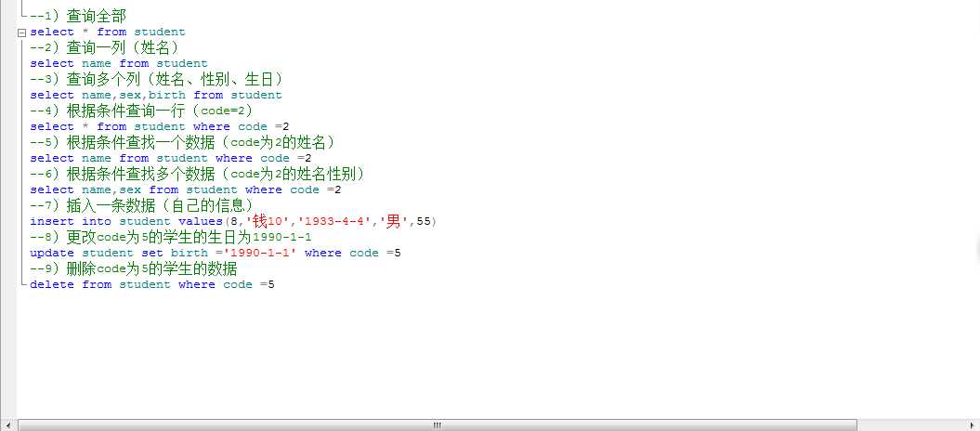
Task: Click the line 'select name from student'
Action: (119, 64)
